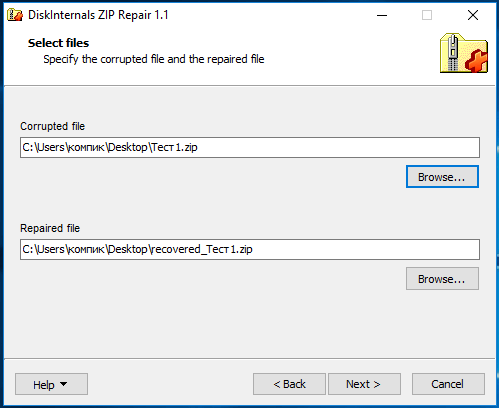The height and width of the screenshot is (408, 499).
Task: Go to the previous step with Back
Action: pos(289,384)
